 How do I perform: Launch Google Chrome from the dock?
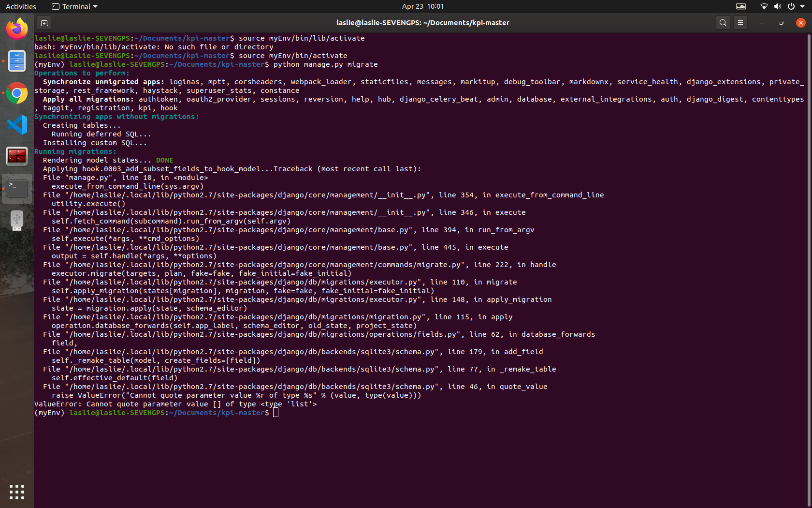pos(17,93)
